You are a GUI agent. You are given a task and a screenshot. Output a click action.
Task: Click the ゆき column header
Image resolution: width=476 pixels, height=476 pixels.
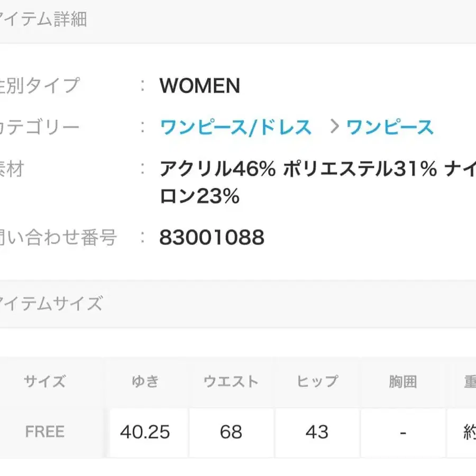click(144, 381)
